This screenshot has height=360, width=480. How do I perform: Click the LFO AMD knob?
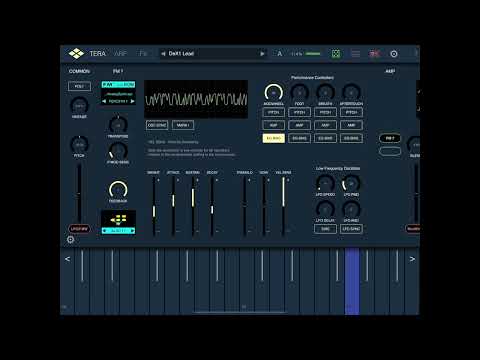[x=351, y=209]
